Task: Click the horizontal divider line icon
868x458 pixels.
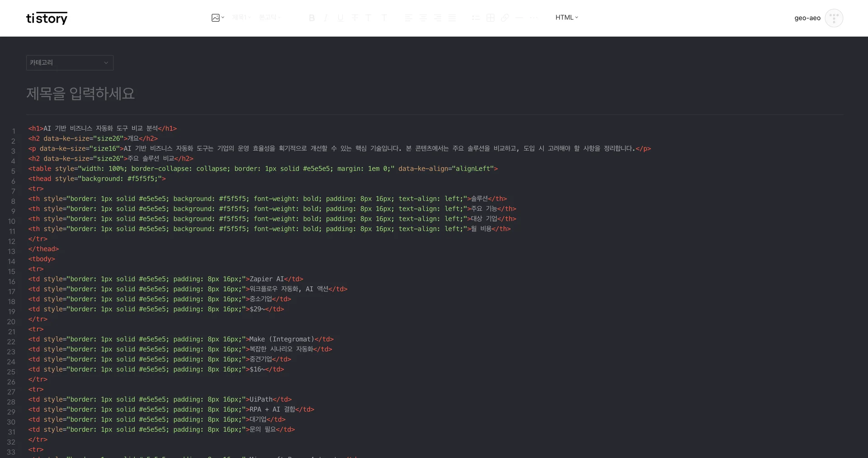Action: pyautogui.click(x=519, y=18)
